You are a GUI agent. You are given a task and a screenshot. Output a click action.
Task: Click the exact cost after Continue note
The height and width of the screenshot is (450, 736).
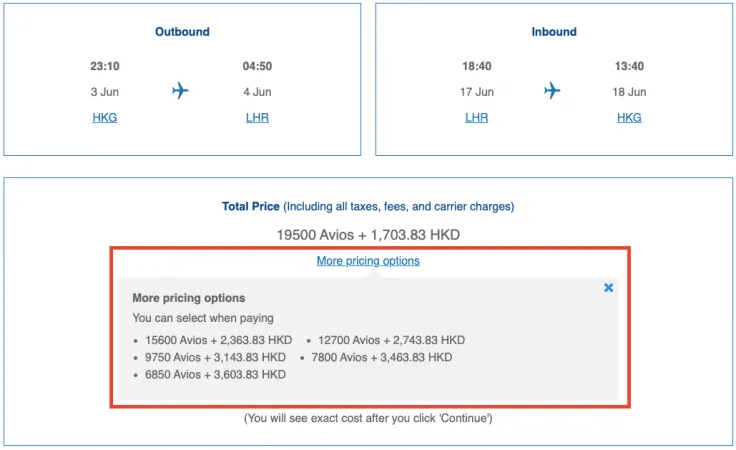pyautogui.click(x=368, y=418)
